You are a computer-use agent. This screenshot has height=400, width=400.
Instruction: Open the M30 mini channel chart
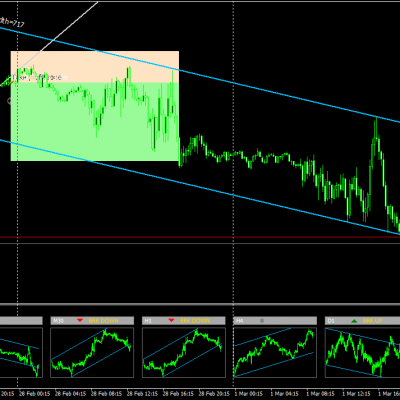coord(92,353)
